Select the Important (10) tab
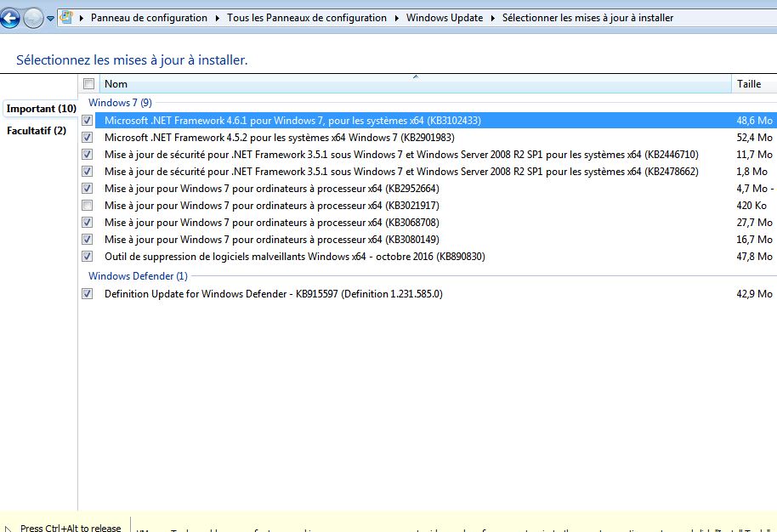The height and width of the screenshot is (532, 777). click(x=41, y=109)
